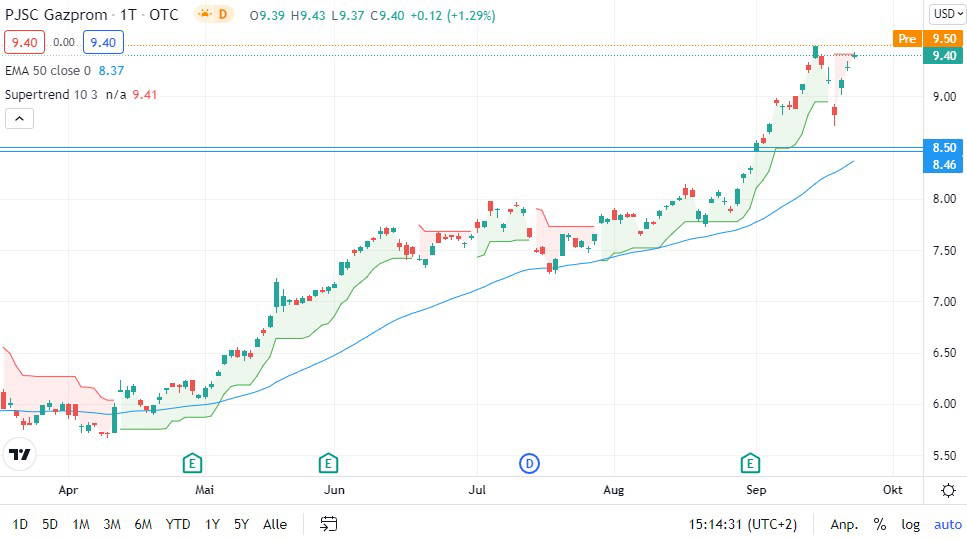Screen dimensions: 967x540
Task: Select the EMA 50 close indicator label
Action: tap(47, 71)
